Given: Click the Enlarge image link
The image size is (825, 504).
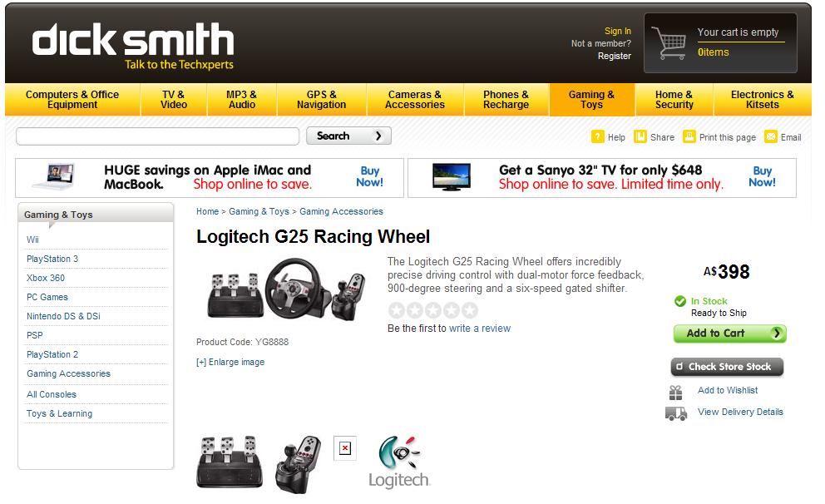Looking at the screenshot, I should coord(230,362).
